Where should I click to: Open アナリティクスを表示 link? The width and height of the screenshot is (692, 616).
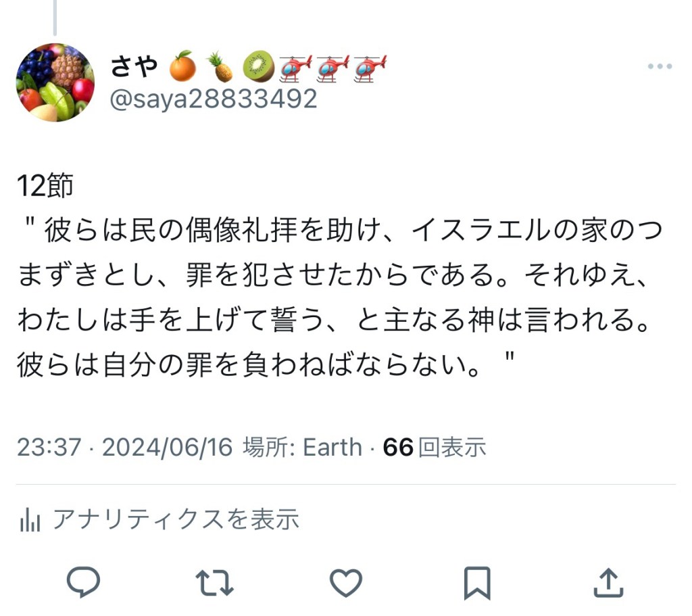pos(176,519)
